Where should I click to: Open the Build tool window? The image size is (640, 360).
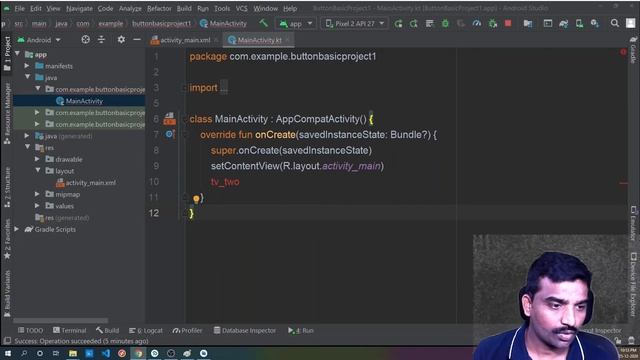[108, 331]
